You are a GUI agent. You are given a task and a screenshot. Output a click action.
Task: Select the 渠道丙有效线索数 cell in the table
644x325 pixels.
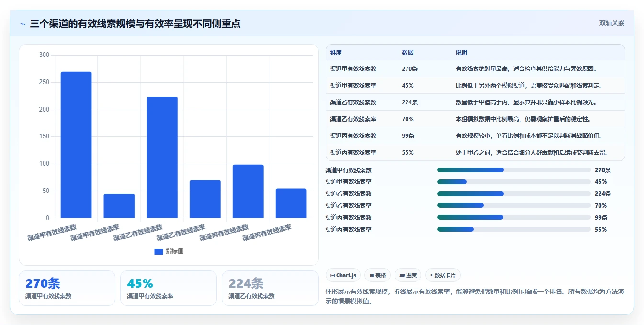click(x=353, y=136)
